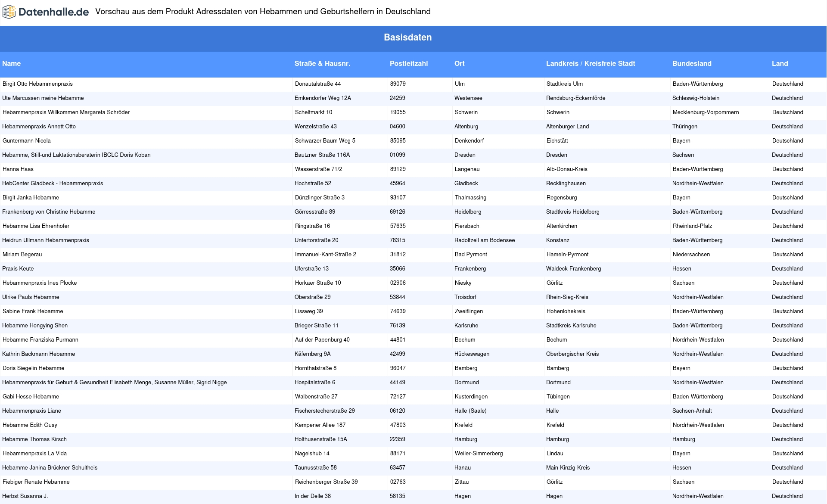Click the name Miriam Begerau
Viewport: 827px width, 504px height.
tap(22, 255)
